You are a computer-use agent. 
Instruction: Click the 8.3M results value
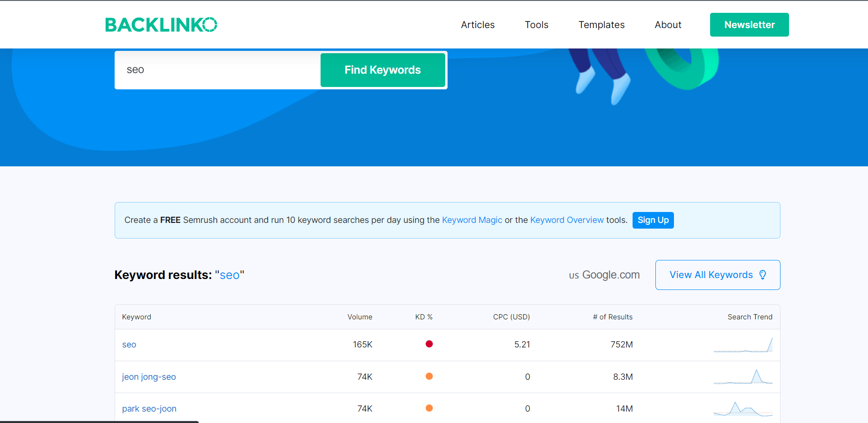click(623, 377)
